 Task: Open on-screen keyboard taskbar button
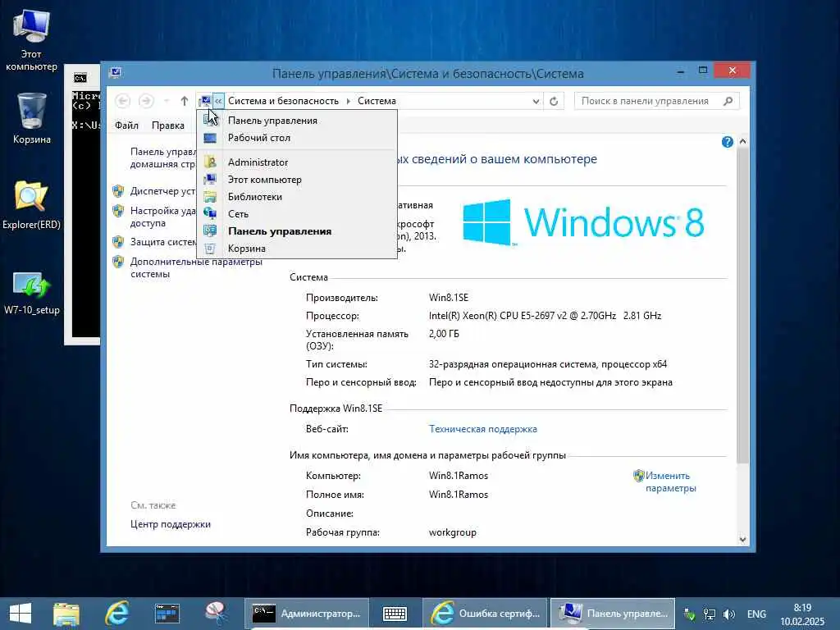click(395, 614)
